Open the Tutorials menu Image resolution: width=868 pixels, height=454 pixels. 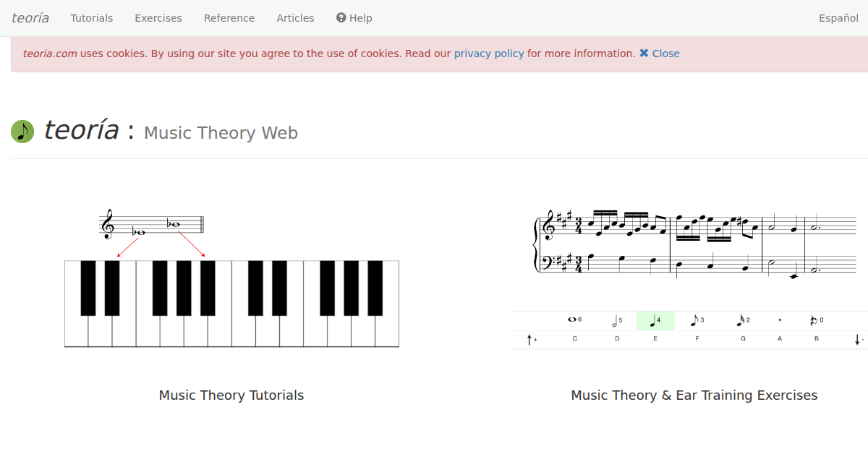coord(92,18)
